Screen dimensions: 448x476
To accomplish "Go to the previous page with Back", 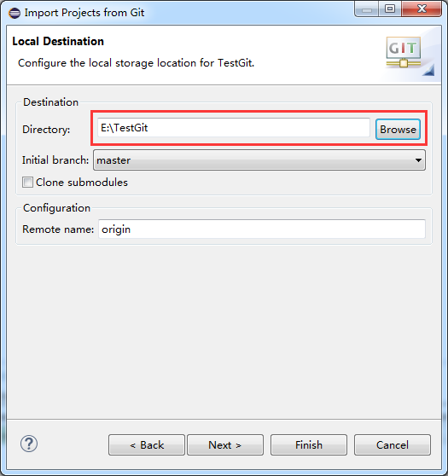I will [x=147, y=444].
